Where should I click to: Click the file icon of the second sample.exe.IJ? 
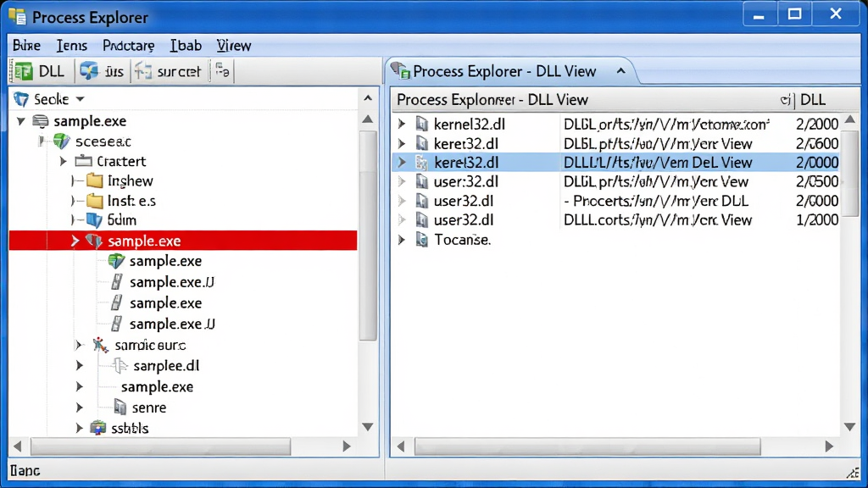(116, 324)
